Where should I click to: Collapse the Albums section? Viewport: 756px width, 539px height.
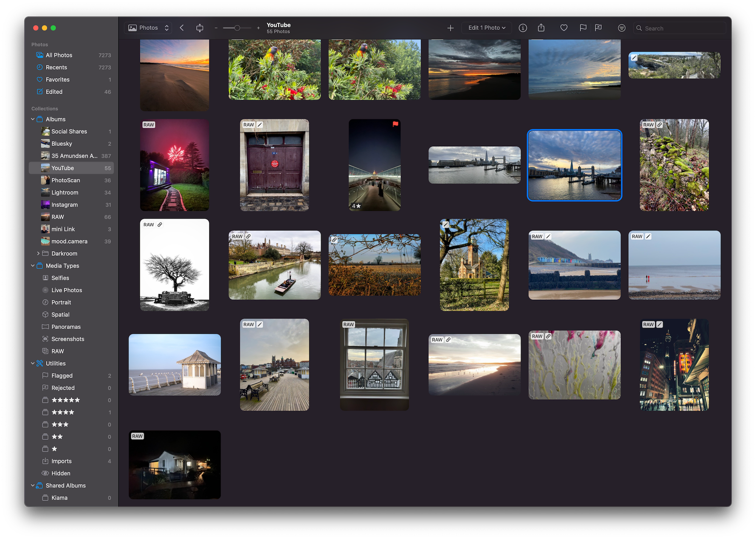pos(33,119)
